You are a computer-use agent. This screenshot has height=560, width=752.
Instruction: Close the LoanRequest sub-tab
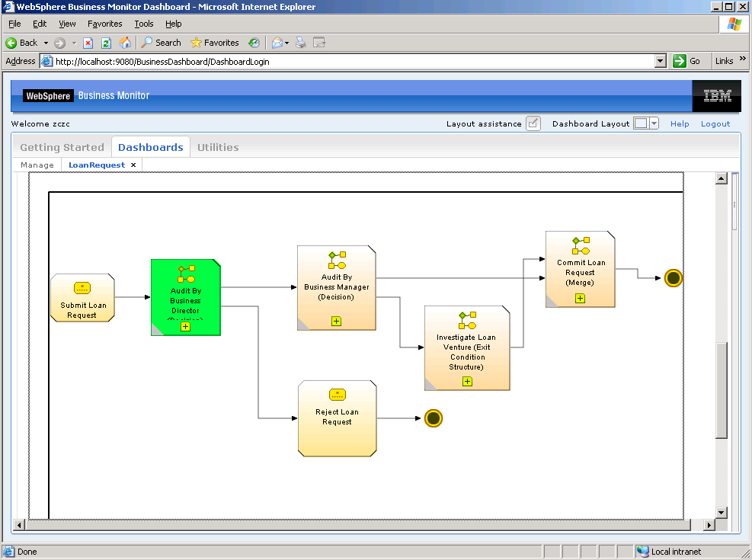coord(133,165)
